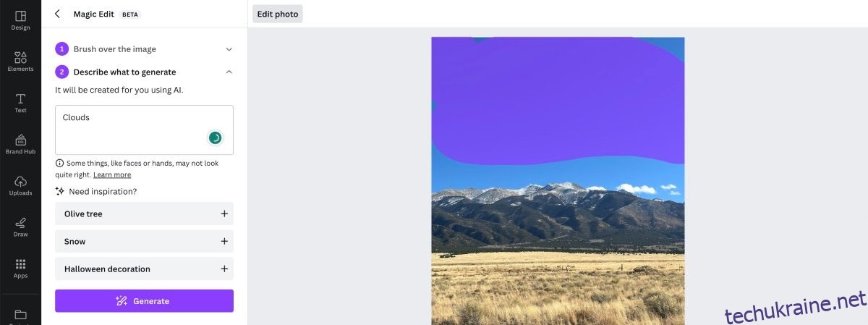Open the Design sidebar panel
The image size is (868, 325).
pos(20,20)
